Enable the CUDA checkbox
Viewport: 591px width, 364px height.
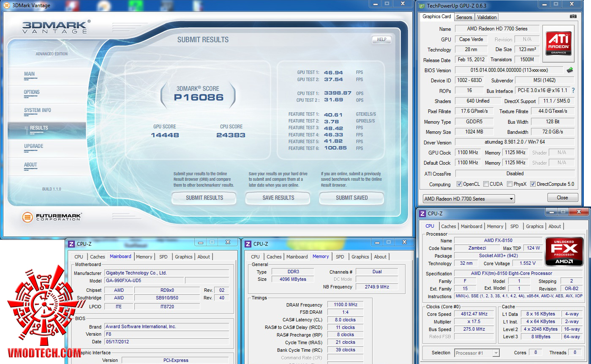click(x=486, y=184)
